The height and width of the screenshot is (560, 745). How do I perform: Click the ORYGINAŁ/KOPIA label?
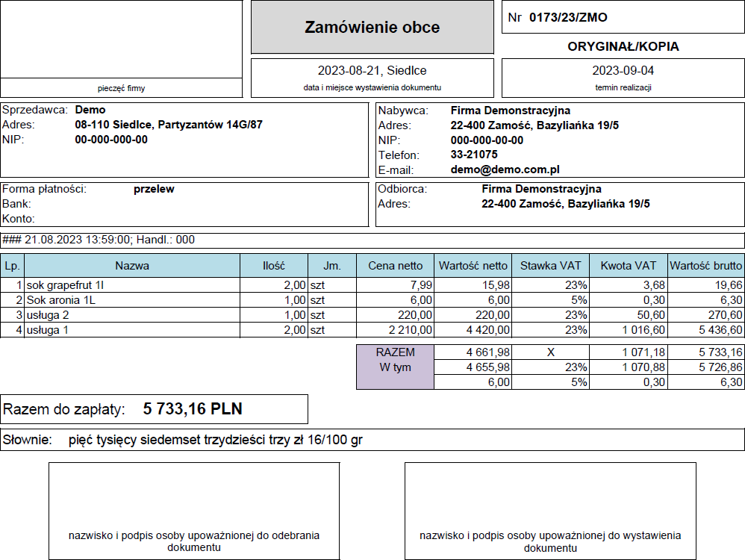click(623, 46)
